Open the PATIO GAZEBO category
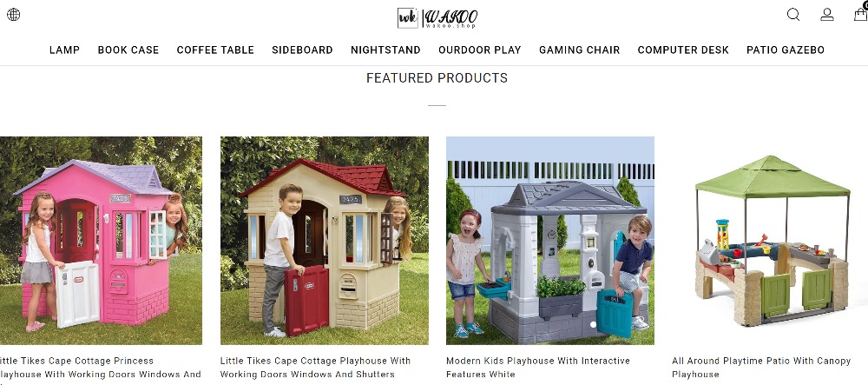This screenshot has width=868, height=385. [x=786, y=50]
